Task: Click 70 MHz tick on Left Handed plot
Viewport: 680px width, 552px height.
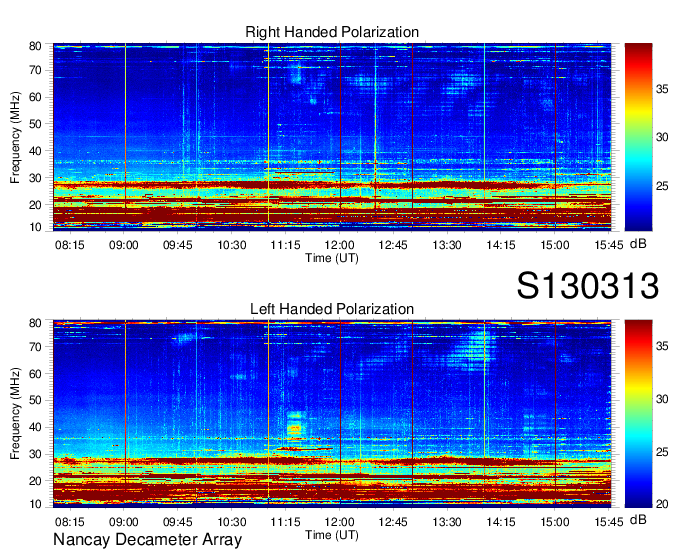Action: pos(35,347)
